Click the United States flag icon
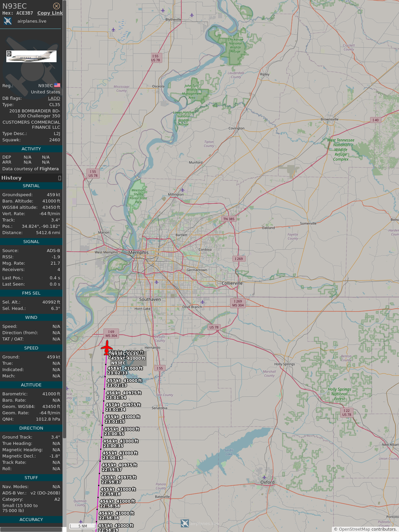The height and width of the screenshot is (532, 399). click(x=57, y=85)
